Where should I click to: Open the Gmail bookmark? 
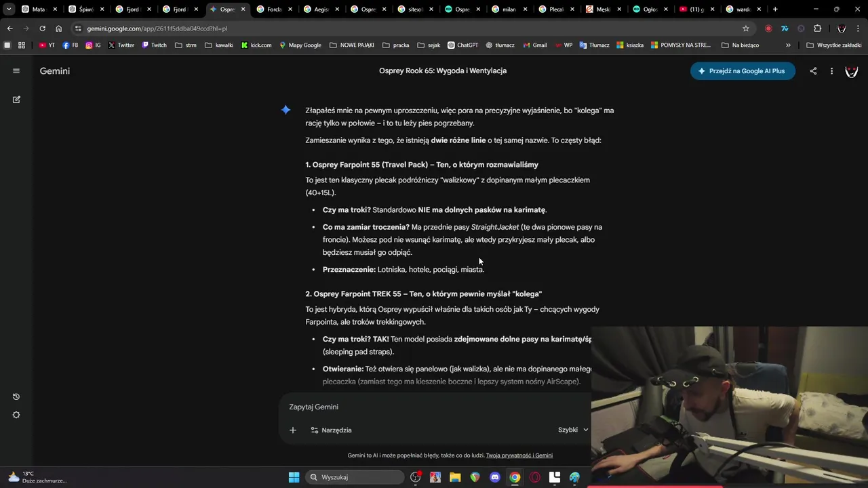535,45
